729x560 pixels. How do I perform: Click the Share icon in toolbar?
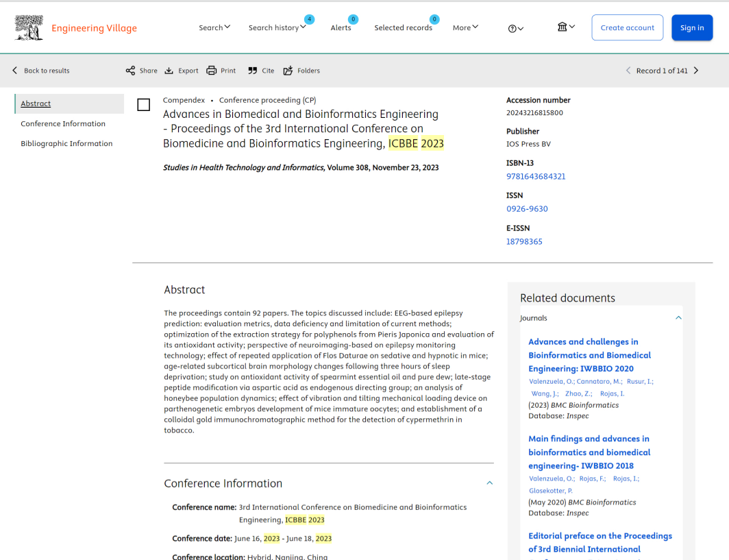coord(130,71)
